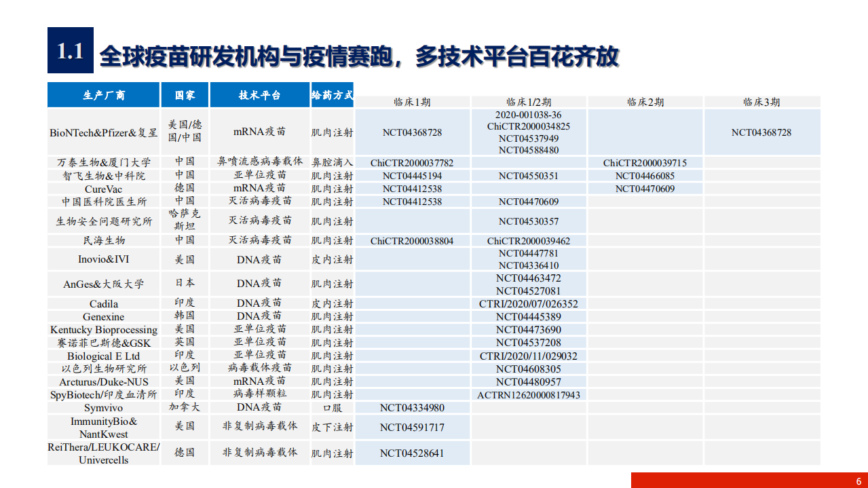Click the 鼻腔滴入 administration cell

(332, 163)
